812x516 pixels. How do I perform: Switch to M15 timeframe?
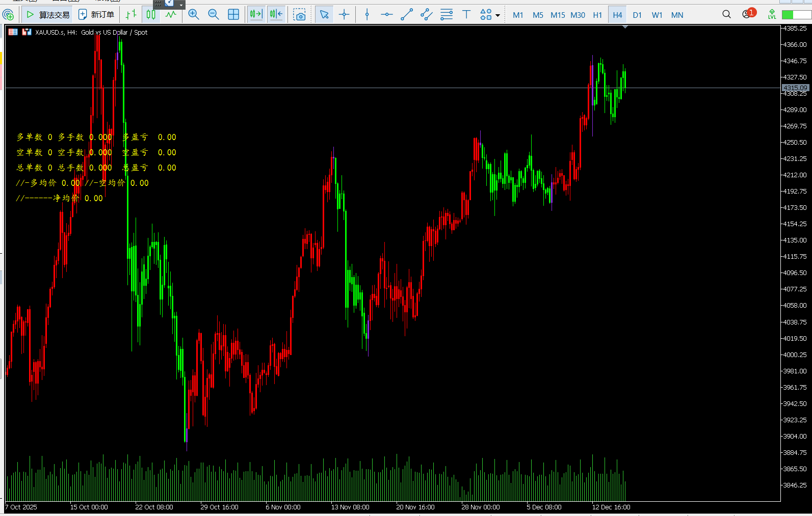tap(558, 15)
